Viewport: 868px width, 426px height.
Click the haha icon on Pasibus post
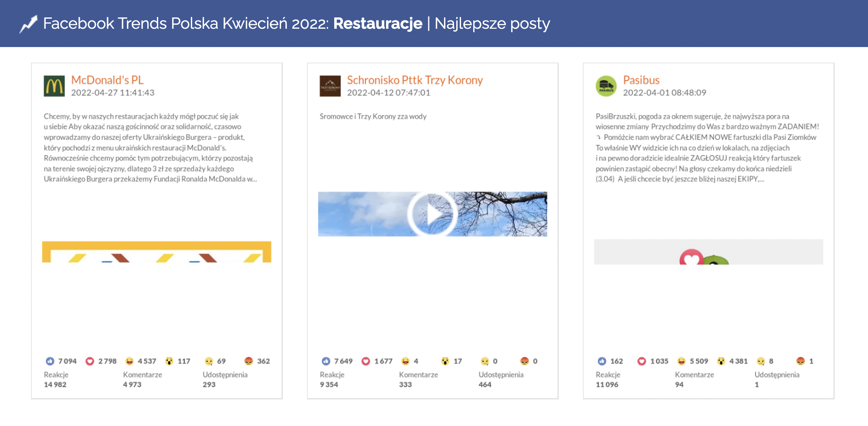pyautogui.click(x=681, y=361)
